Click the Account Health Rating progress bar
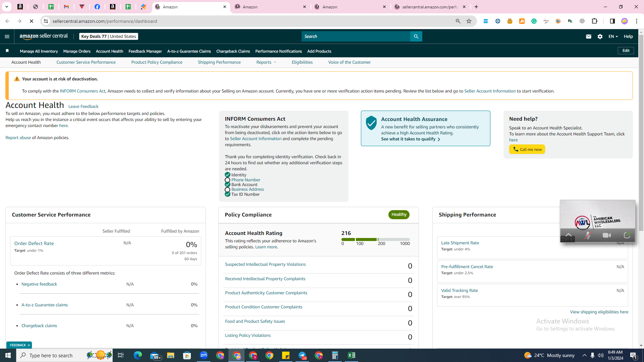This screenshot has height=362, width=644. point(375,239)
